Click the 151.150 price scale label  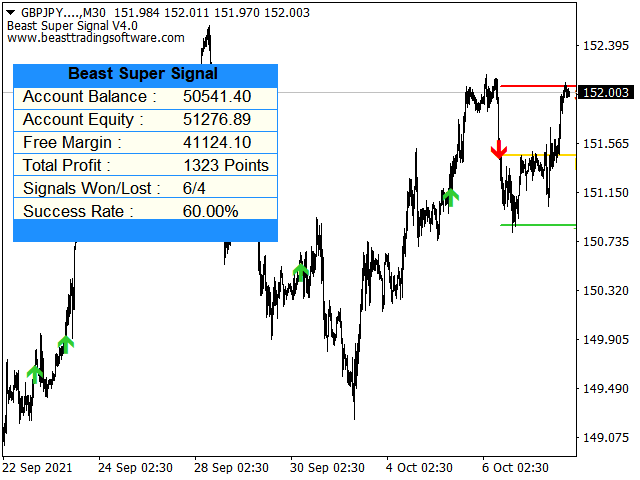(606, 192)
